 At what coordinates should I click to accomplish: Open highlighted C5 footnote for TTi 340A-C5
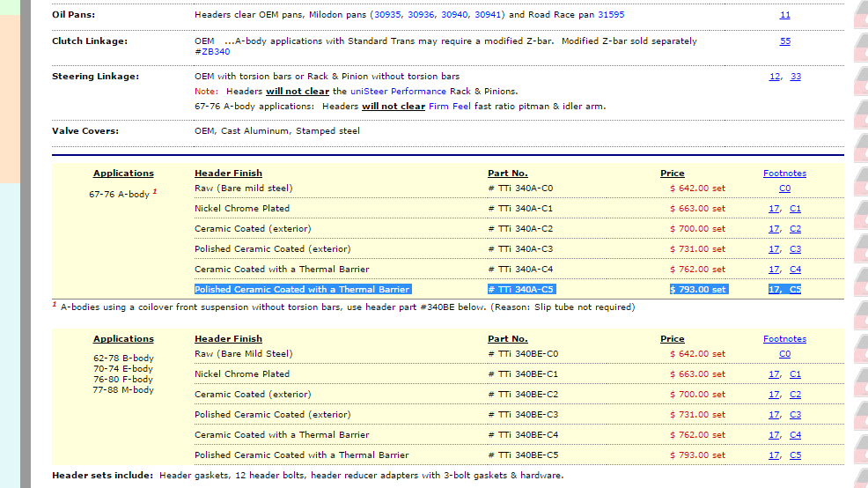pos(796,290)
